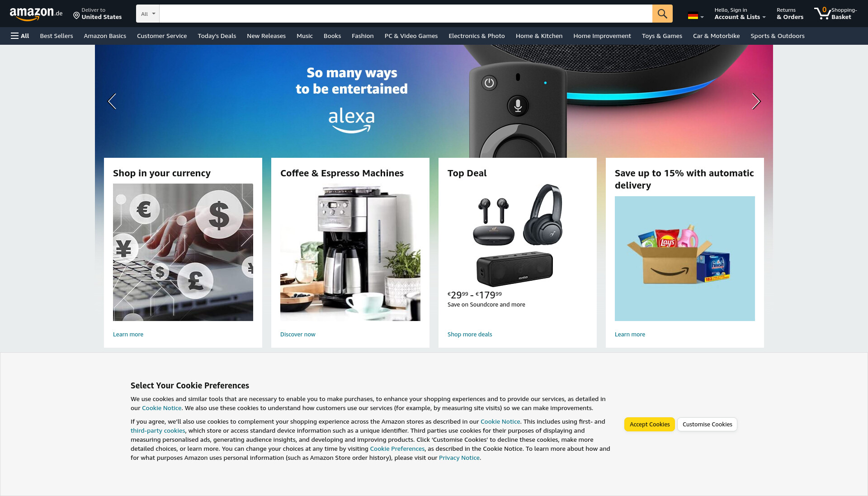Click the Amazon.de logo
Image resolution: width=868 pixels, height=496 pixels.
pos(36,14)
